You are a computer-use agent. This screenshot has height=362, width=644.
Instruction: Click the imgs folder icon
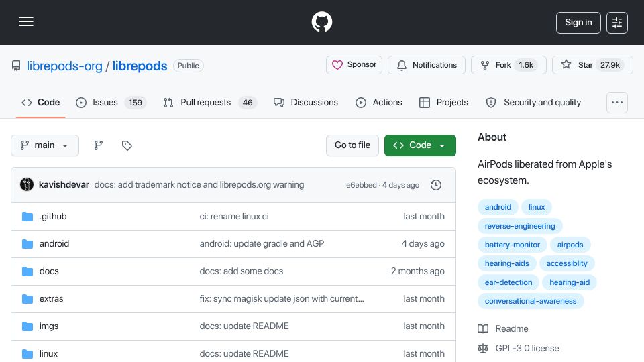[x=27, y=326]
